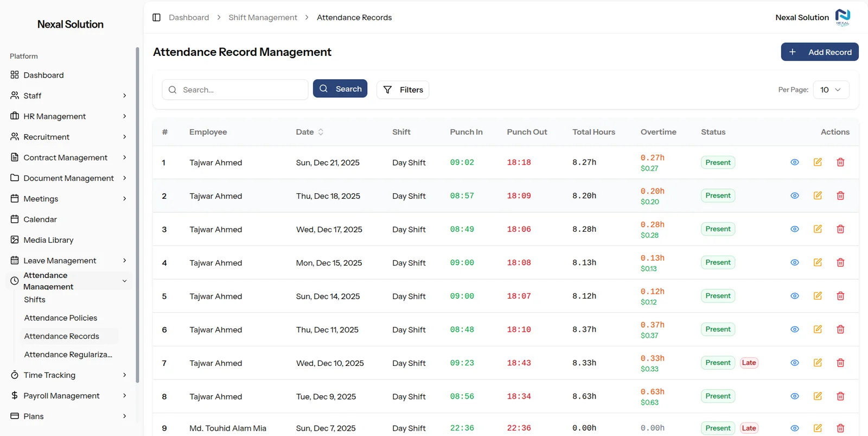Open the Filters button
The image size is (868, 436).
(x=403, y=90)
